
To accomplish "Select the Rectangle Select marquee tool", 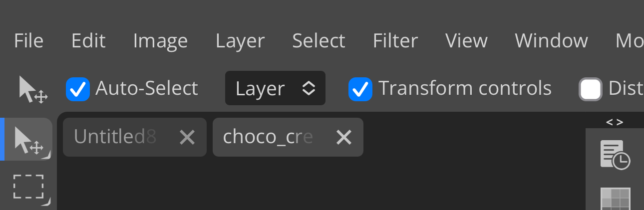I will pyautogui.click(x=29, y=188).
